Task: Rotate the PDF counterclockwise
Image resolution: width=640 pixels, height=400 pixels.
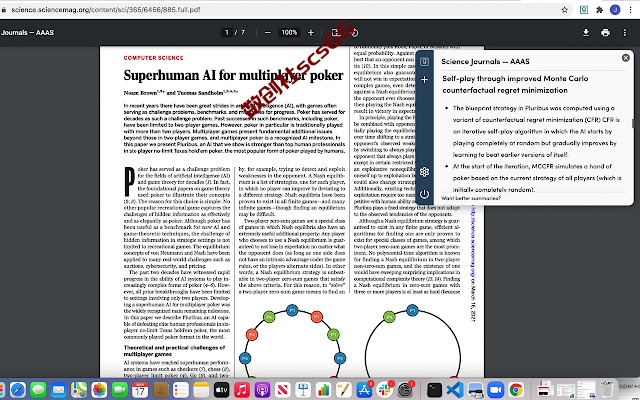Action: click(x=354, y=33)
